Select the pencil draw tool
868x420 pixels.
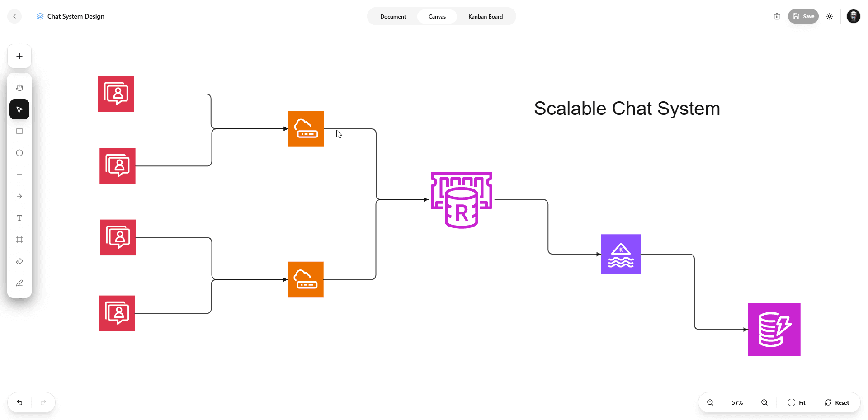[x=19, y=283]
